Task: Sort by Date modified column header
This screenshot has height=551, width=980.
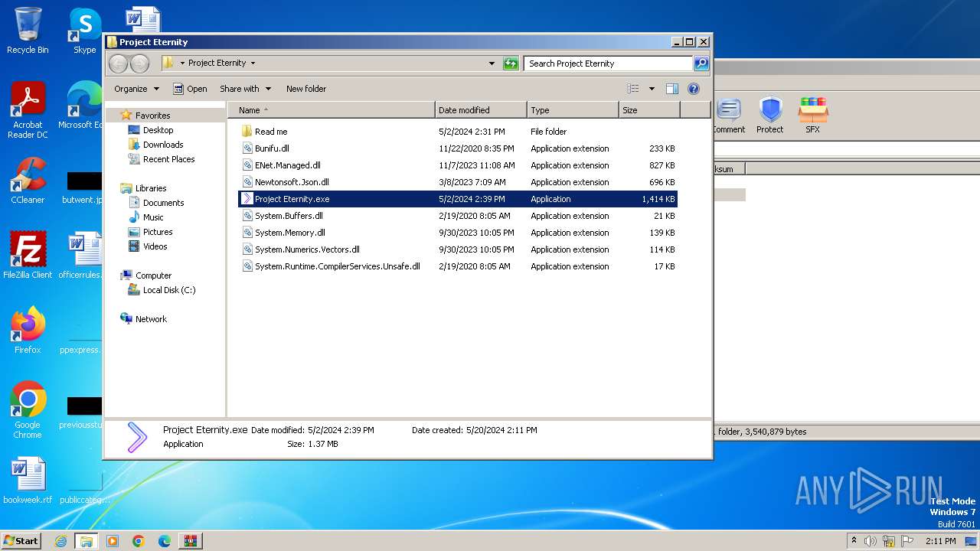Action: 481,110
